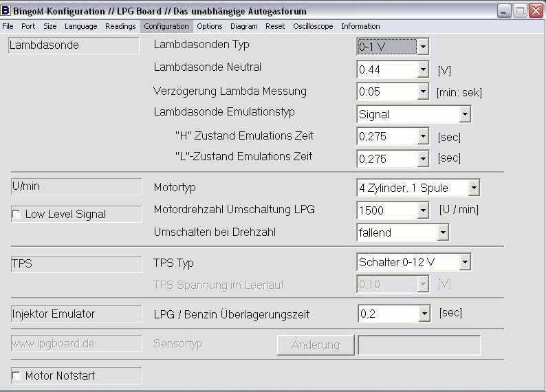546x392 pixels.
Task: Open the Oscilloscope menu
Action: click(x=313, y=26)
